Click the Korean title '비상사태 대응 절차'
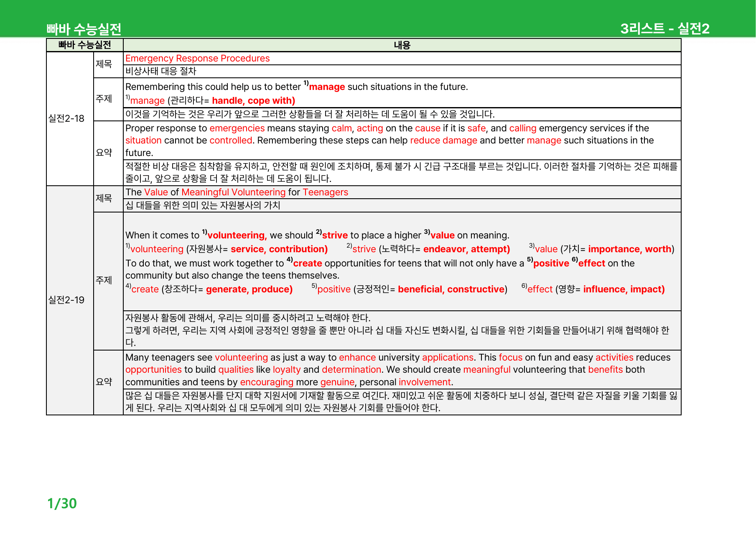Screen dimensions: 756x535 161,71
